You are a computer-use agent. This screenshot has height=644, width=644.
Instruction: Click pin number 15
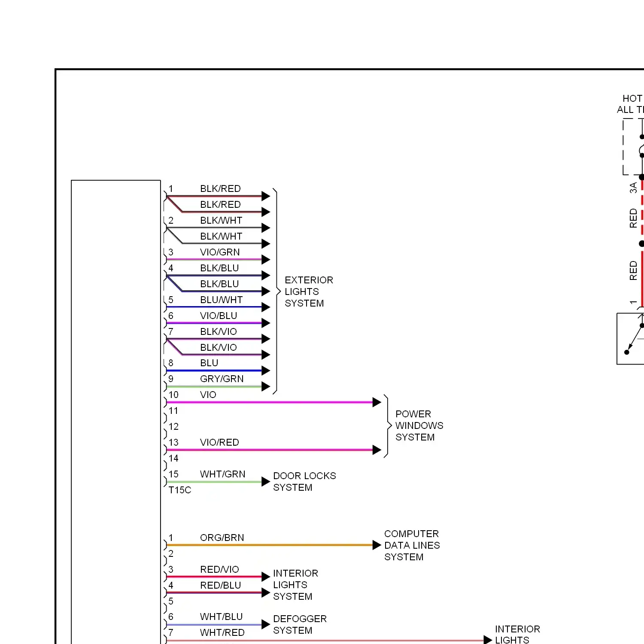pos(173,474)
